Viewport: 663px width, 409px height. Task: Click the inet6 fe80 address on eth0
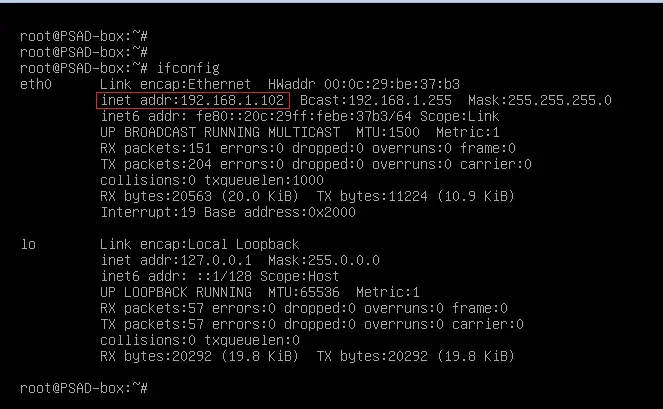tap(299, 116)
